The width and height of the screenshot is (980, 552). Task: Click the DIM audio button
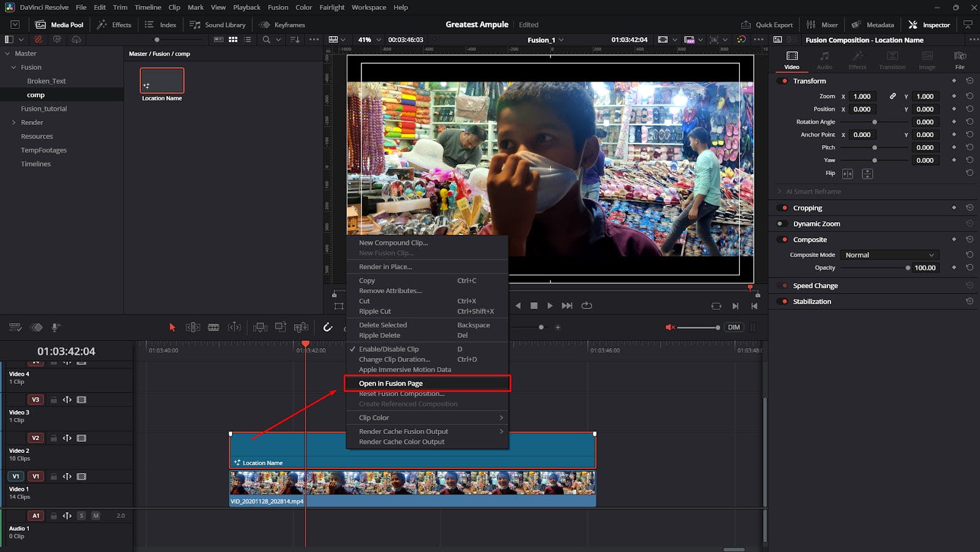(734, 327)
